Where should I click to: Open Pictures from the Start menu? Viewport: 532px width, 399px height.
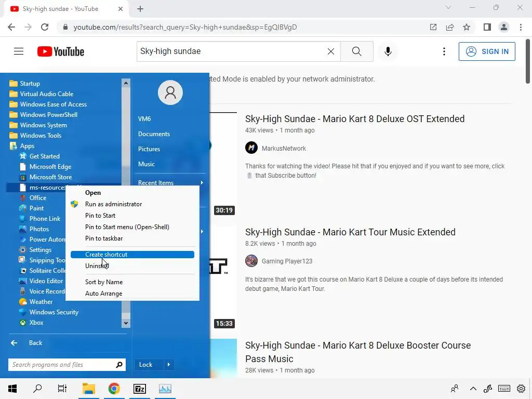click(x=149, y=149)
